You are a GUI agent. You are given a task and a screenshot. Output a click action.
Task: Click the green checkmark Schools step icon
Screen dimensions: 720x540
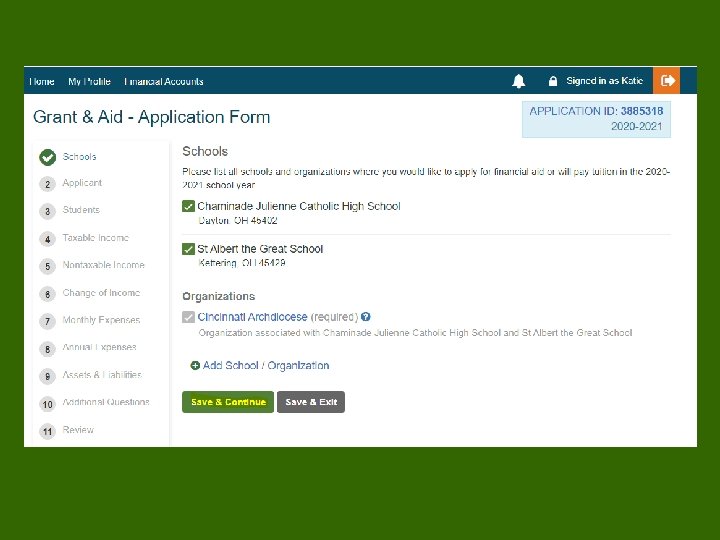(47, 157)
